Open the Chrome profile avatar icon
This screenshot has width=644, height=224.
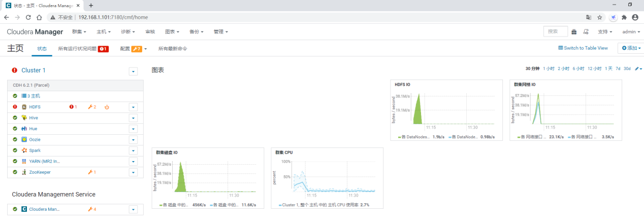pos(635,17)
